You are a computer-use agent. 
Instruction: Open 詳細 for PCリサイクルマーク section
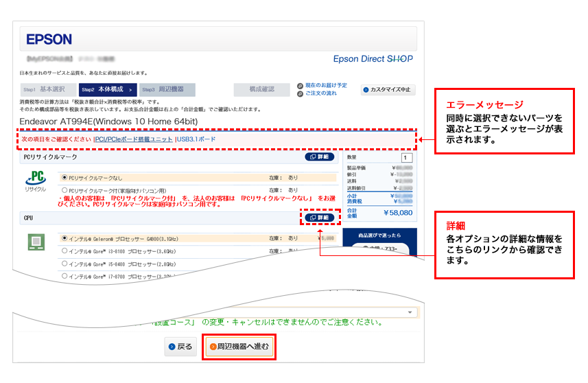pos(319,157)
